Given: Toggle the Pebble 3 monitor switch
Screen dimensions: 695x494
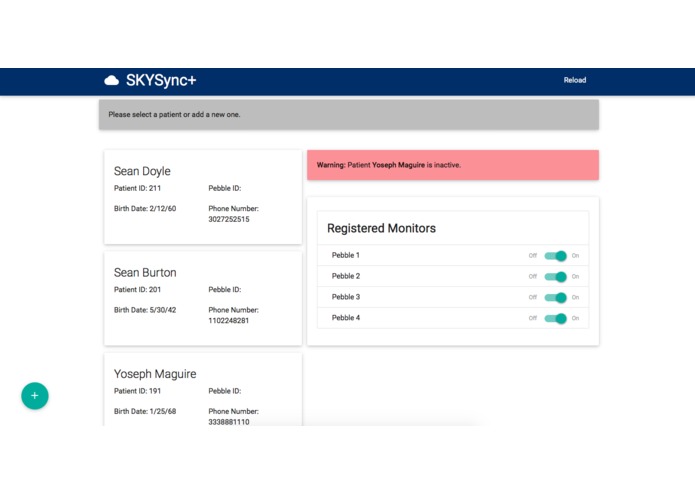Looking at the screenshot, I should 555,297.
